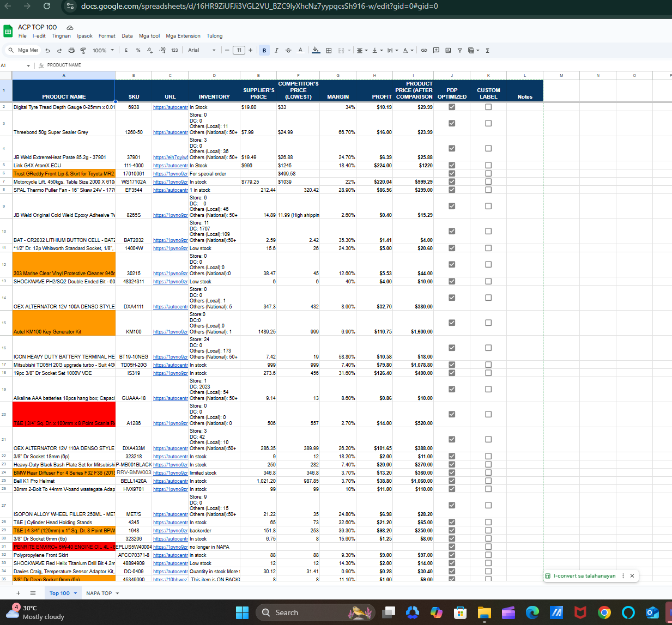Activate the paint format roller tool
Viewport: 672px width, 625px height.
83,51
